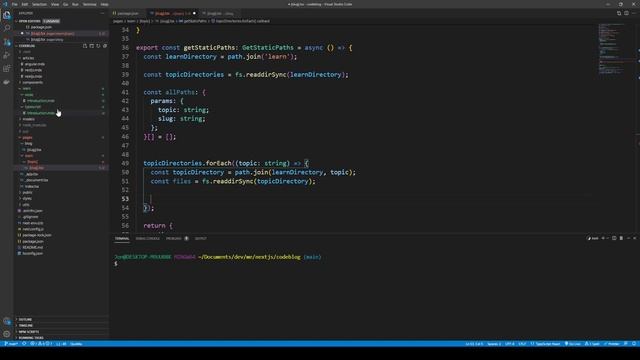The image size is (640, 360).
Task: Click errors and warnings count in status bar
Action: (x=41, y=344)
